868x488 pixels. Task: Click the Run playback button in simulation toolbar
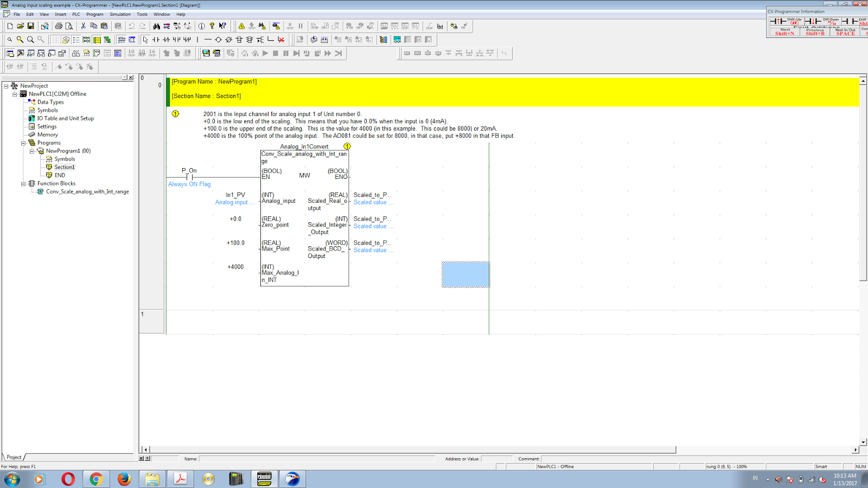point(265,53)
